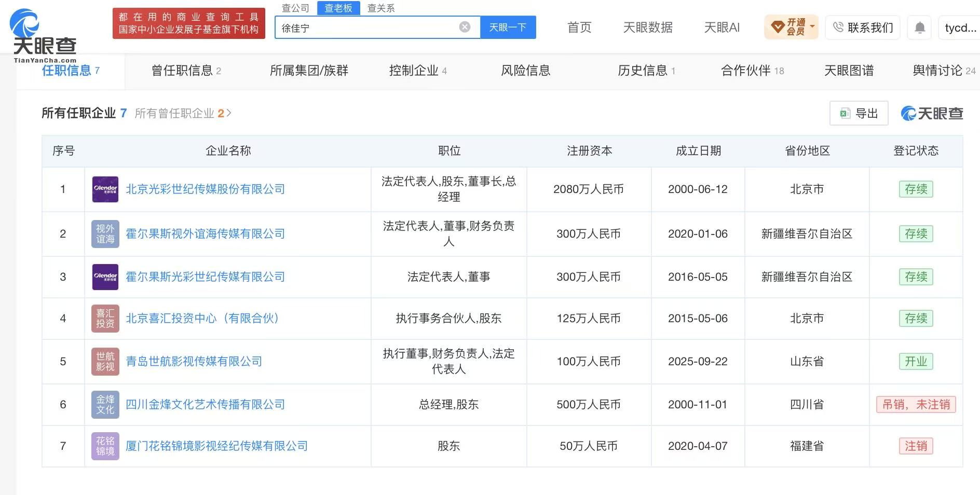Image resolution: width=980 pixels, height=495 pixels.
Task: Click the 霍尔果斯光彩世纪传媒 Olendor logo
Action: point(105,277)
